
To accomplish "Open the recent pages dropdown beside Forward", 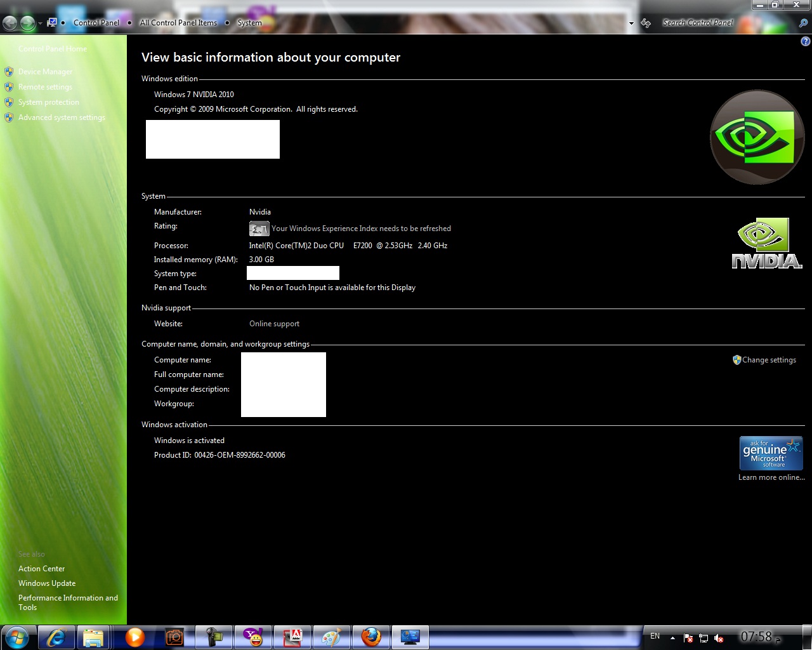I will coord(40,23).
